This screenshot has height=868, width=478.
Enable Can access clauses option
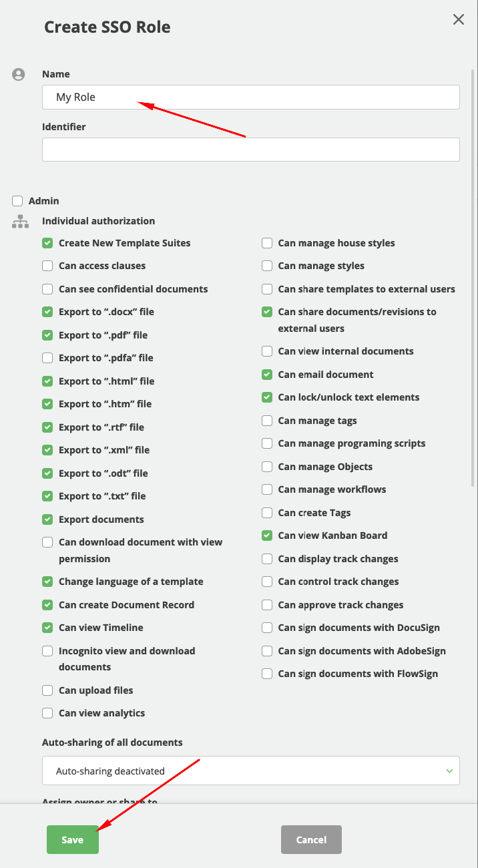(x=47, y=266)
